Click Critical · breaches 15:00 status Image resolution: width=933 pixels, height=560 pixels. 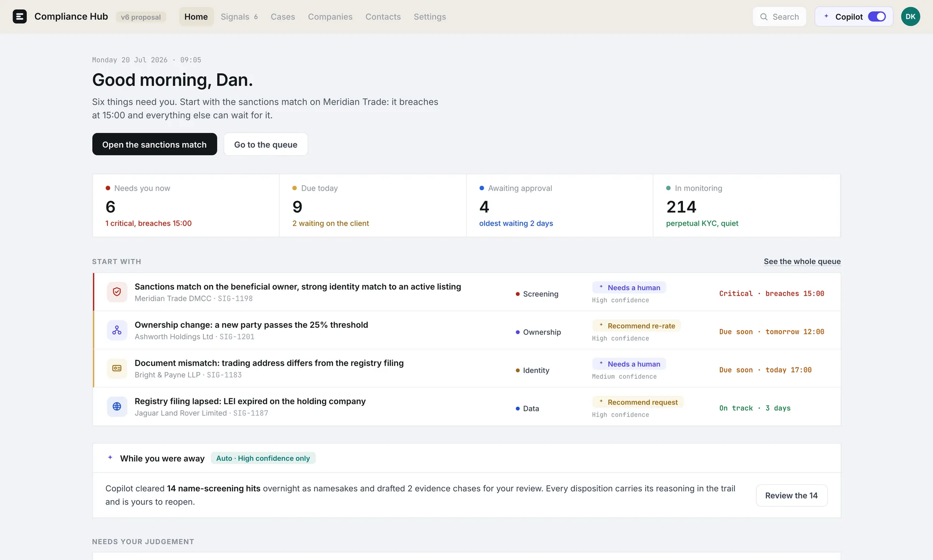[772, 294]
